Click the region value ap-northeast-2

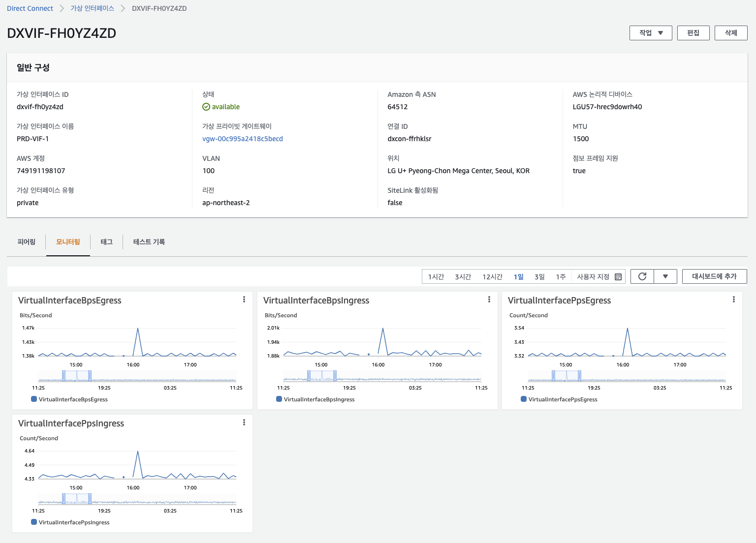click(x=226, y=203)
